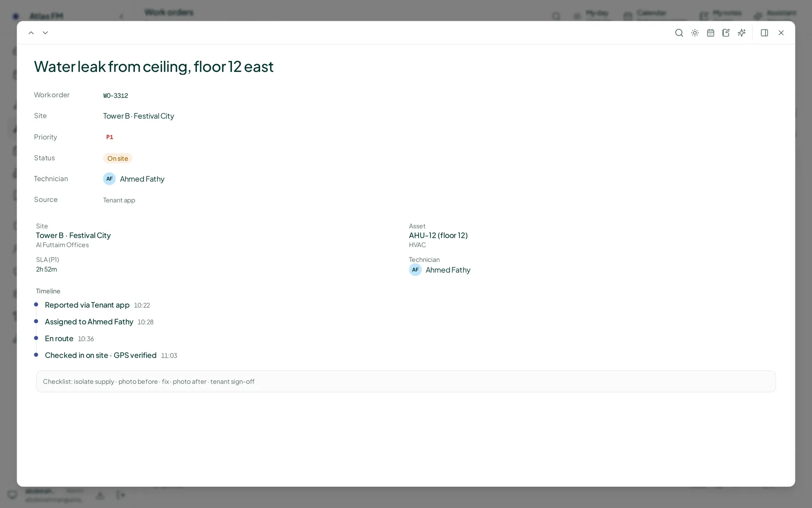Open the calendar icon in modal toolbar
Image resolution: width=812 pixels, height=508 pixels.
pos(710,33)
